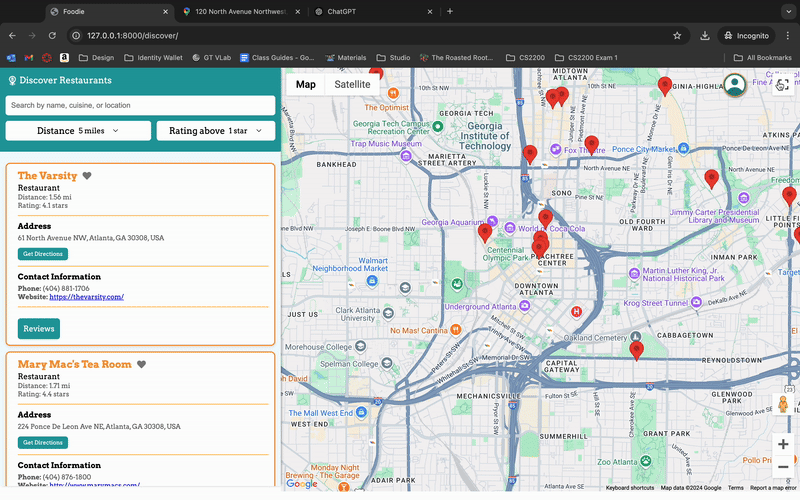Click the No Mas! Cantina restaurant marker
The height and width of the screenshot is (500, 800).
coord(456,330)
